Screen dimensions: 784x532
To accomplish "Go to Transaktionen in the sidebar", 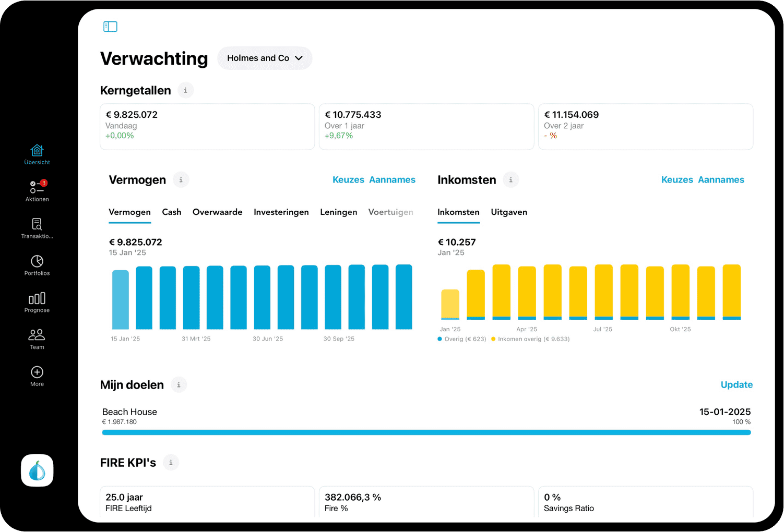I will [x=37, y=228].
